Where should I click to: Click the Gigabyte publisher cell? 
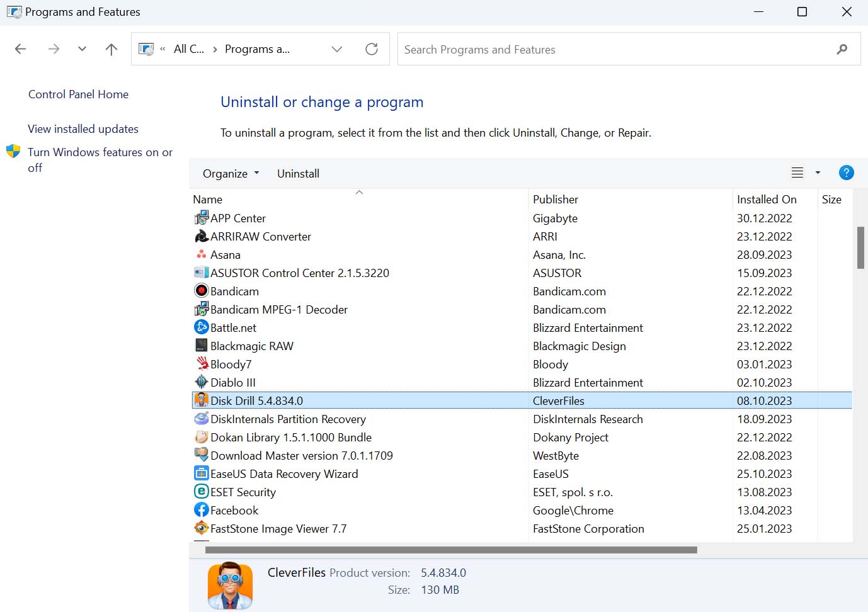click(555, 218)
